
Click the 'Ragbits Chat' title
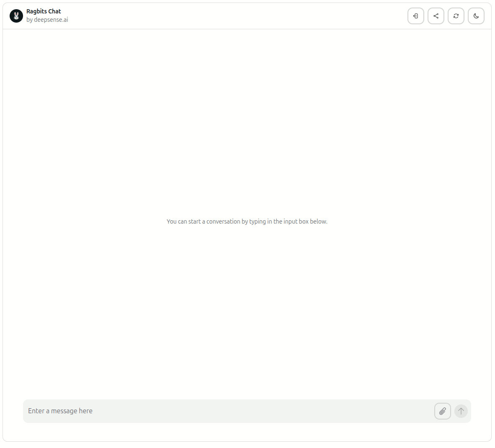44,11
